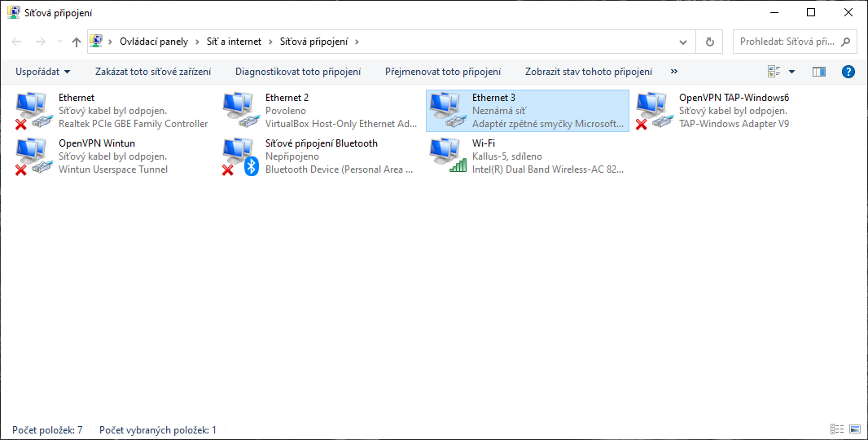Click the search field Prohledat
This screenshot has width=868, height=440.
(x=794, y=42)
